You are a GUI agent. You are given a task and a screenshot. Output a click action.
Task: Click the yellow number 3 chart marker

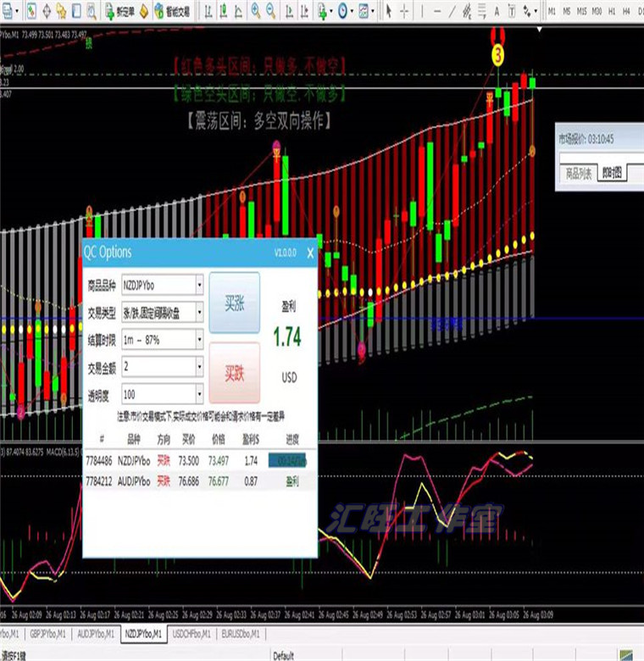click(x=497, y=55)
